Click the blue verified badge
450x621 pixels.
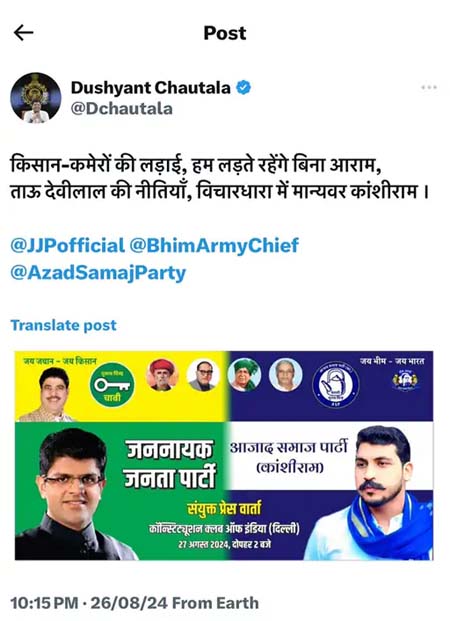coord(243,88)
